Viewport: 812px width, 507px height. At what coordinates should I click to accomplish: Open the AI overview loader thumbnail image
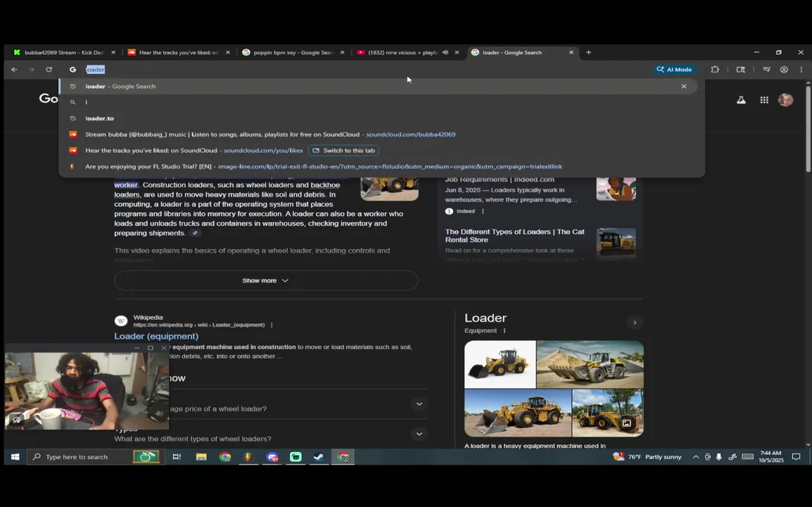[389, 188]
